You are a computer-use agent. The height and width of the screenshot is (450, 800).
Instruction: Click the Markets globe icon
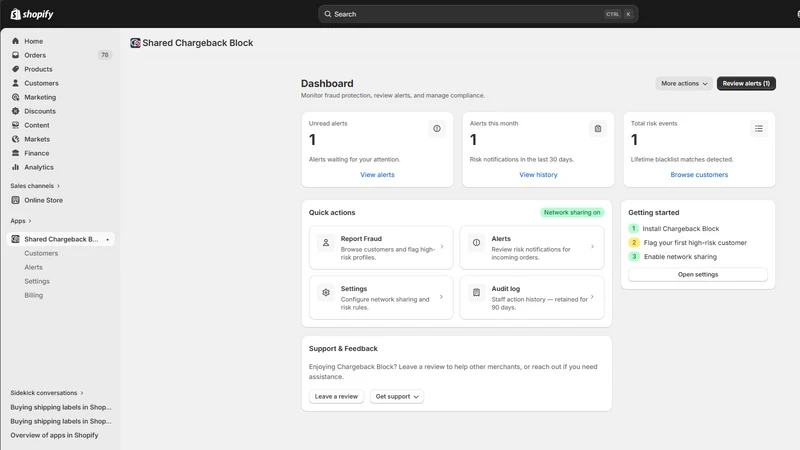(15, 139)
